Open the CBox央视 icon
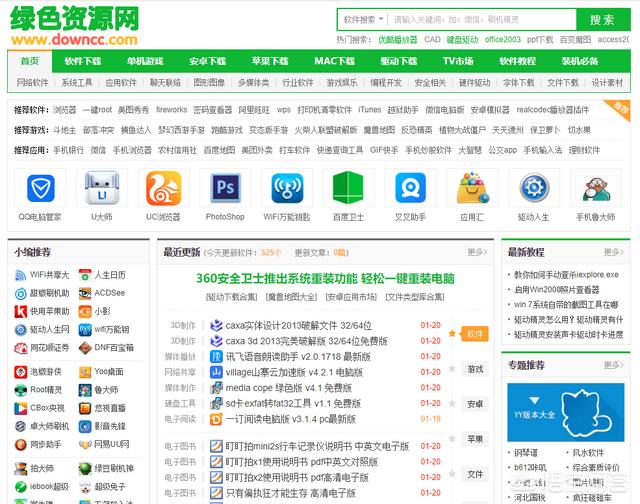Image resolution: width=640 pixels, height=504 pixels. point(20,408)
